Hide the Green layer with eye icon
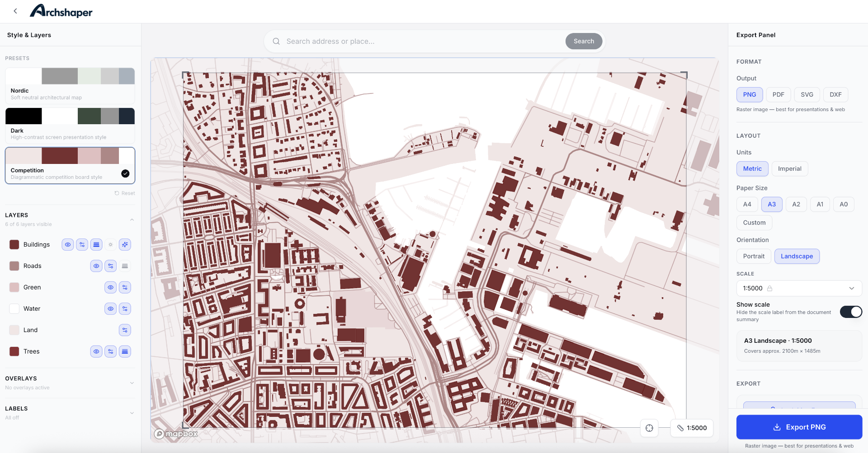868x453 pixels. pos(110,287)
